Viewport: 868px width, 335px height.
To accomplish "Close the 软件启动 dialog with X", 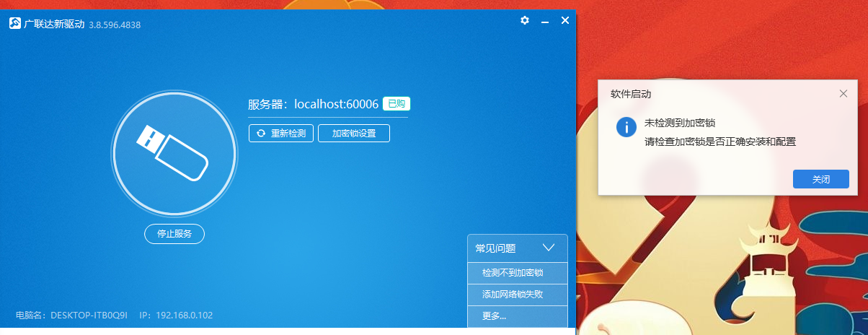I will pyautogui.click(x=843, y=94).
